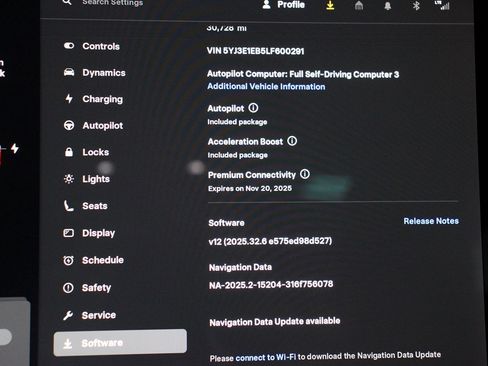Click the Schedule alarm clock icon
The image size is (488, 366).
tap(69, 260)
